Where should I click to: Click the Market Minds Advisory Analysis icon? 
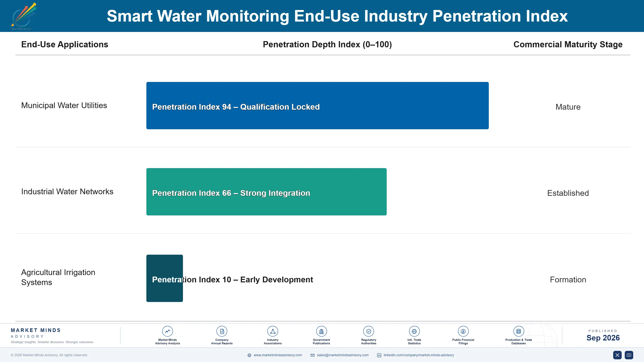coord(168,331)
